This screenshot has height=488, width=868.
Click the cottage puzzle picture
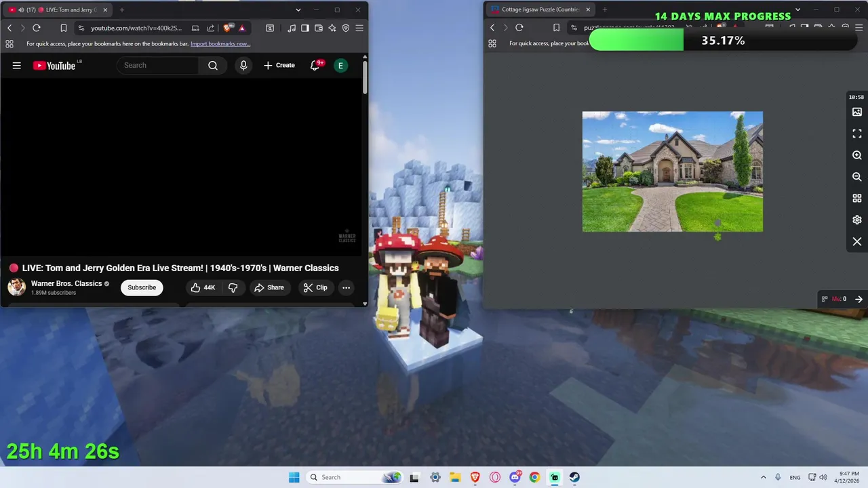pos(673,171)
